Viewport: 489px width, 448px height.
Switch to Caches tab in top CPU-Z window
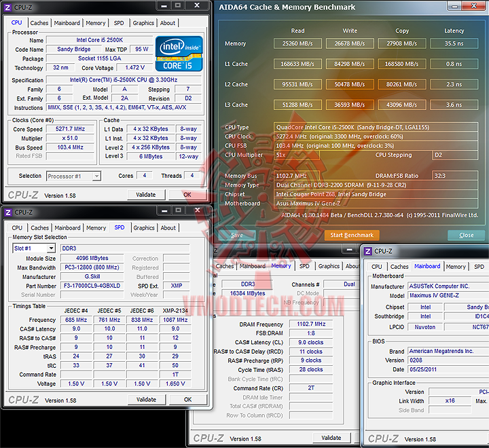coord(39,23)
